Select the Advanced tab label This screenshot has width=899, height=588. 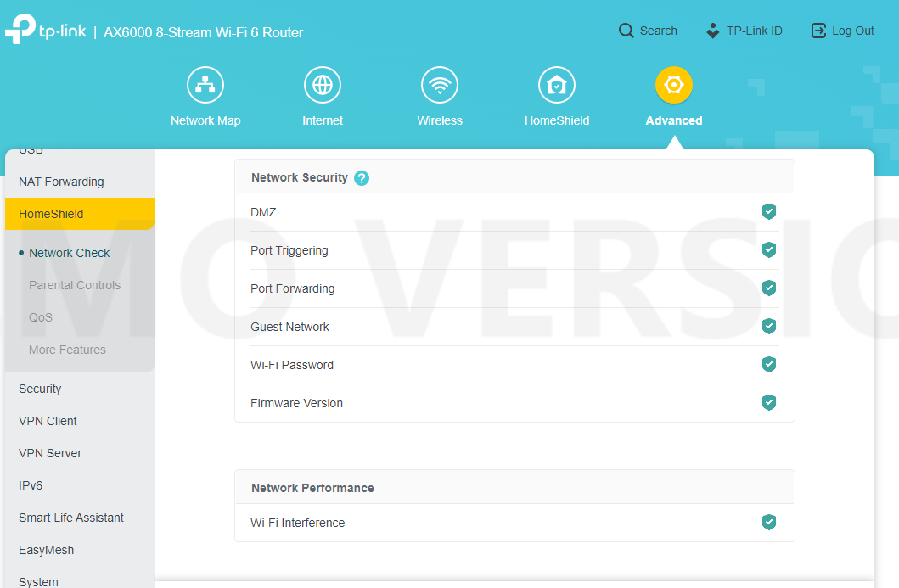674,120
